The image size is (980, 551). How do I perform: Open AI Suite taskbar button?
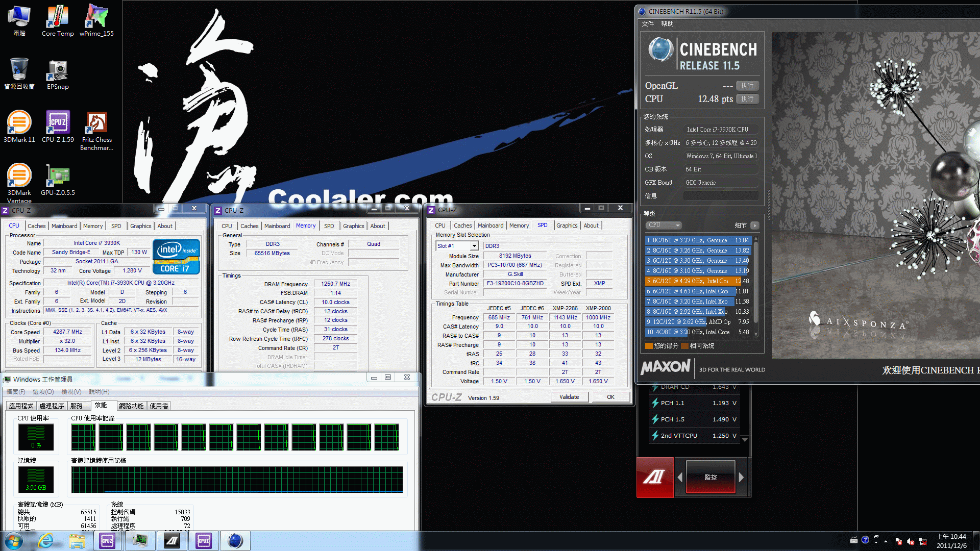[172, 541]
